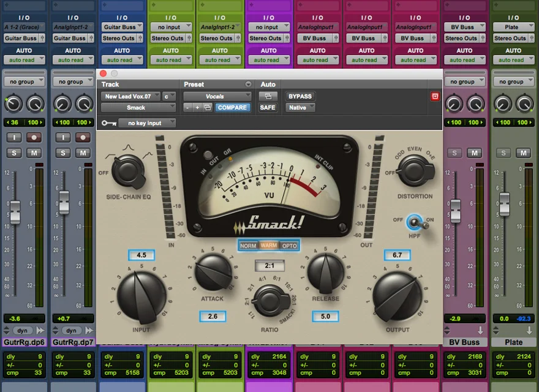Solo the GutrRg.dp7 track
The image size is (539, 392).
point(63,153)
